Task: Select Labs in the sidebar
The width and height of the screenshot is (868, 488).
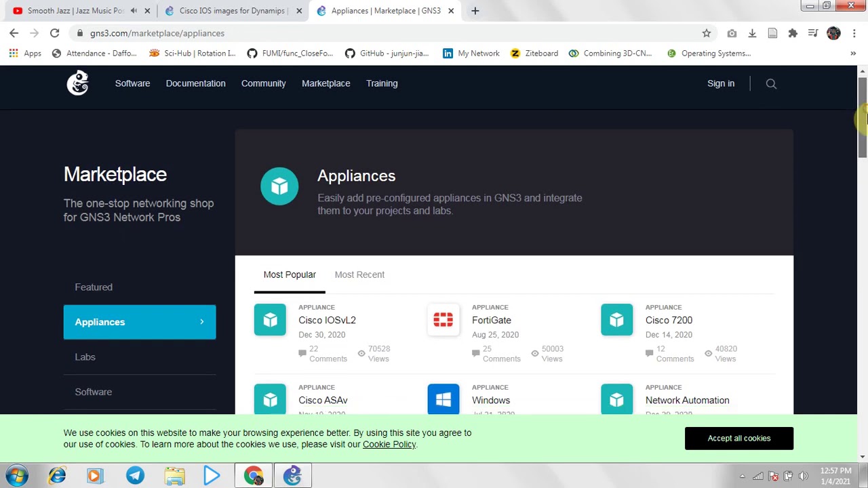Action: [x=85, y=357]
